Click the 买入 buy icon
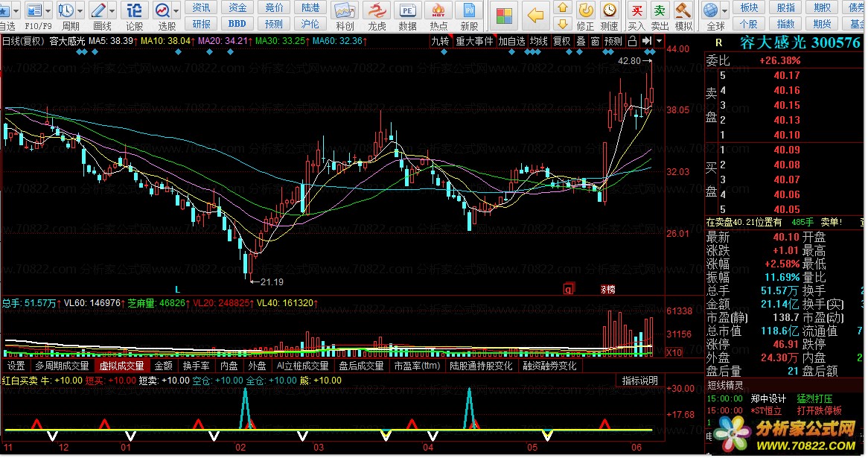Image resolution: width=868 pixels, height=458 pixels. click(636, 10)
